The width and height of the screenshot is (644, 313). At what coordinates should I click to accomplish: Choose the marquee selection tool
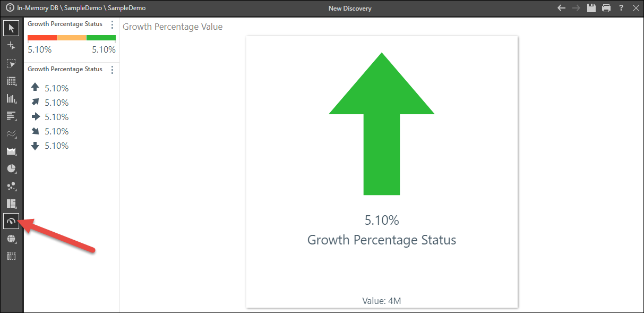11,64
